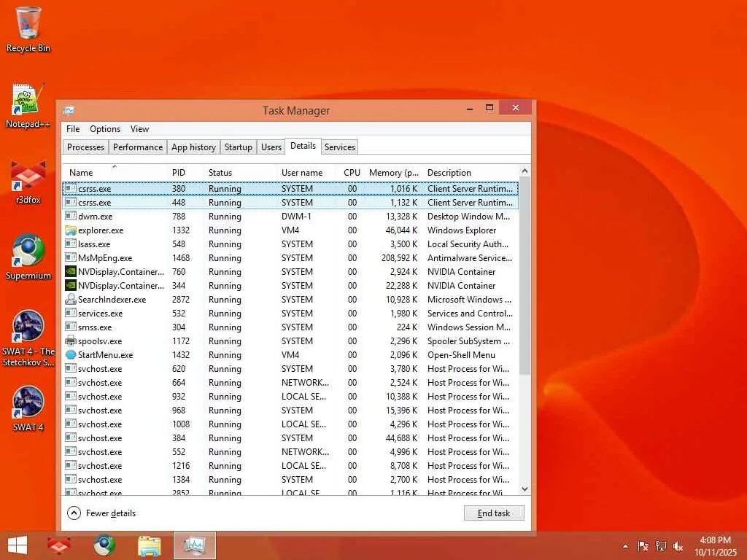Open the Windows Start button

pyautogui.click(x=18, y=545)
